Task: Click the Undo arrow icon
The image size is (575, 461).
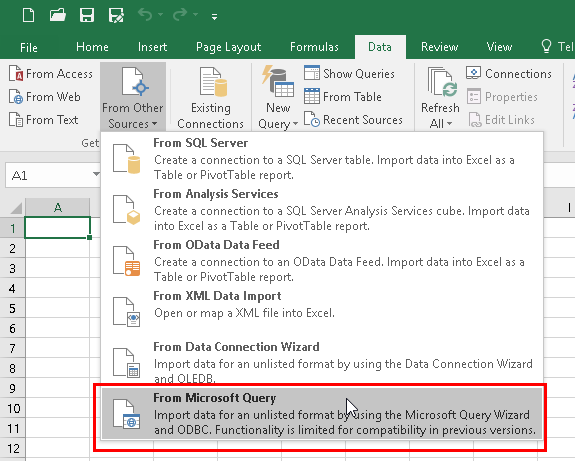Action: pyautogui.click(x=145, y=15)
